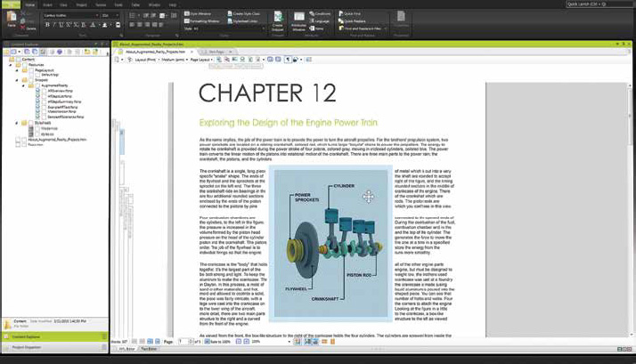Viewport: 636px width, 364px height.
Task: Switch to the Table ribbon tab
Action: coord(135,4)
